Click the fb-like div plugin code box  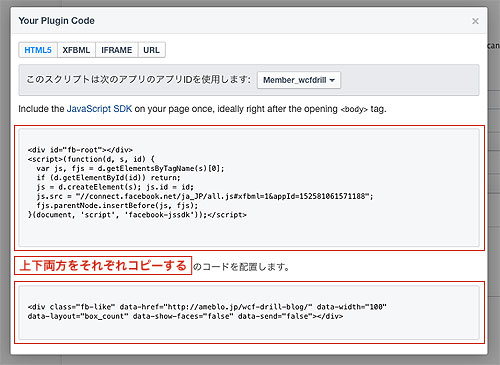click(x=249, y=312)
